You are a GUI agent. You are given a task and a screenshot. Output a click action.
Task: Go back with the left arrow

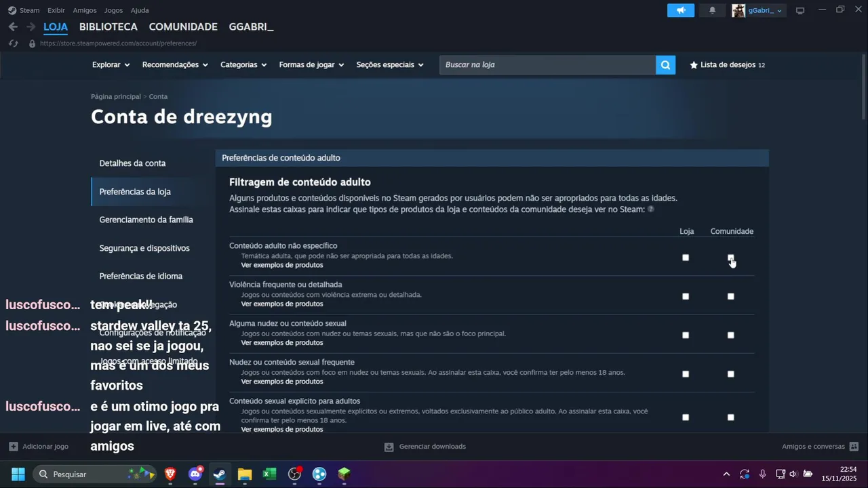[13, 26]
